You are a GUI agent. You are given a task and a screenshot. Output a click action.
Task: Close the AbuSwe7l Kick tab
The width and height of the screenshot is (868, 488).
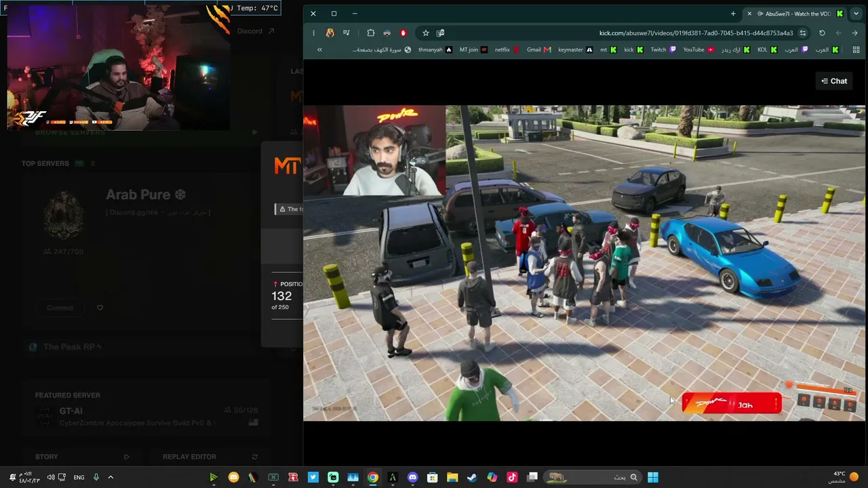(x=749, y=14)
